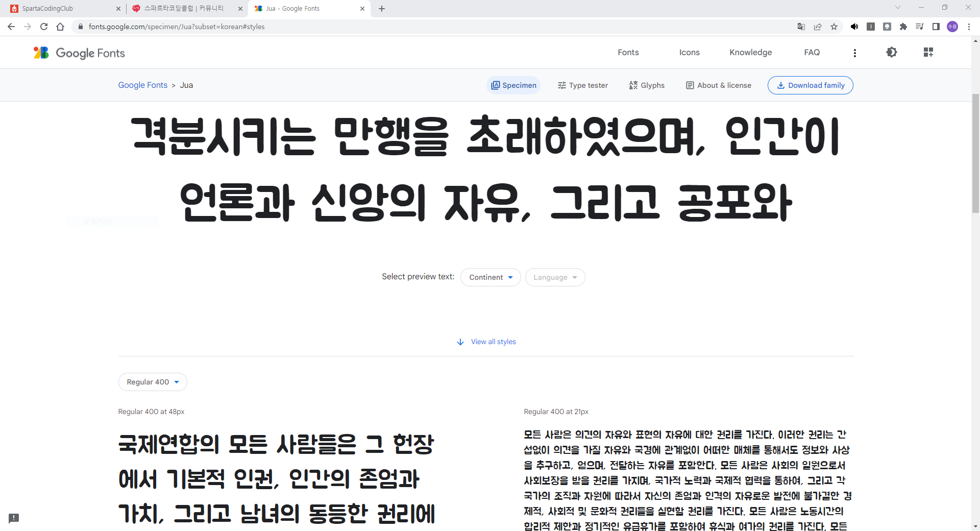Click the View all styles link
The width and height of the screenshot is (980, 531).
[486, 342]
